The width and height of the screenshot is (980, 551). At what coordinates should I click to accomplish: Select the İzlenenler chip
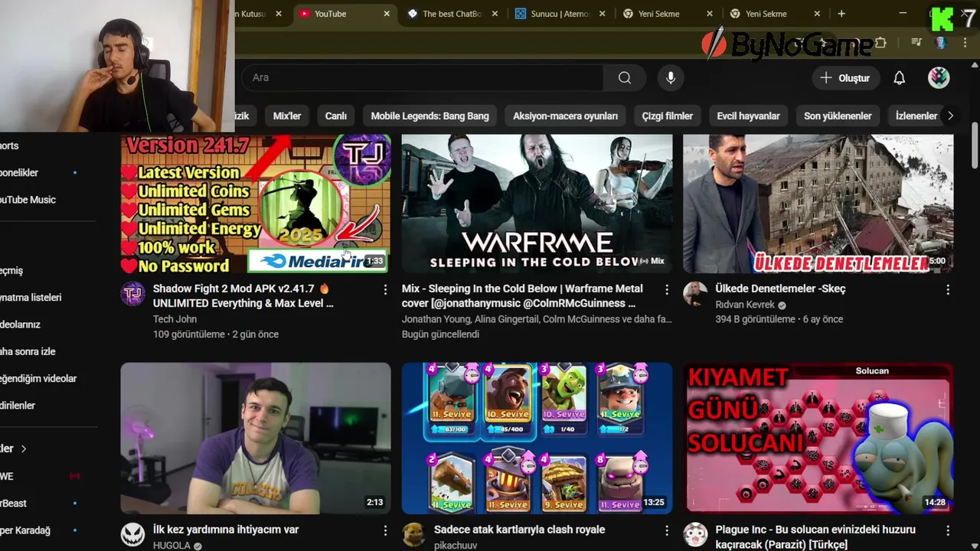tap(916, 116)
